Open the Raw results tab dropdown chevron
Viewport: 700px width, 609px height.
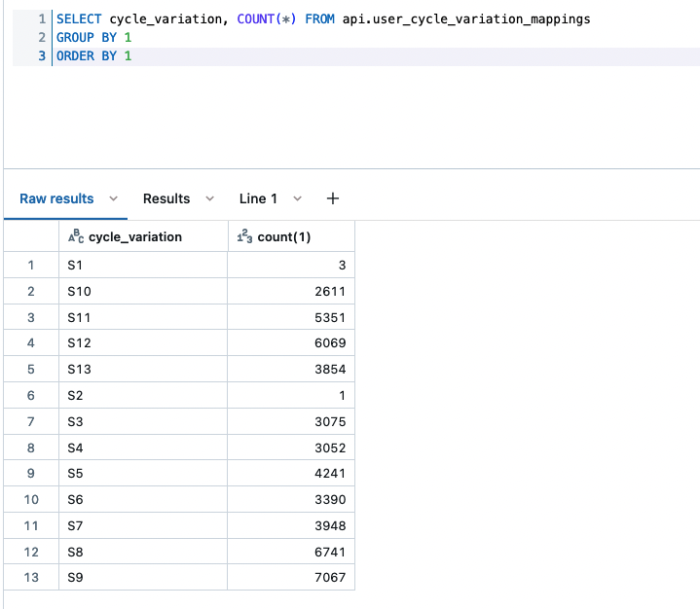pos(113,198)
